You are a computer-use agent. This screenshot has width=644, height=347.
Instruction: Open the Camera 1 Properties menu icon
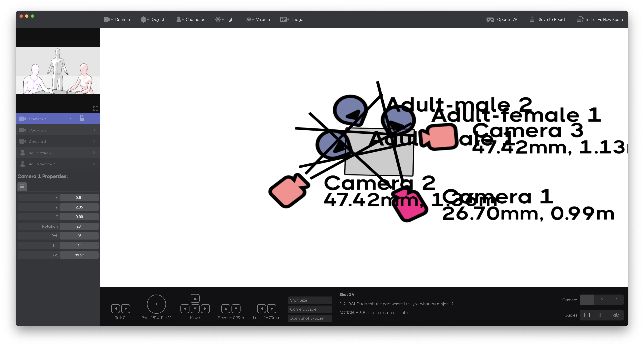click(22, 186)
